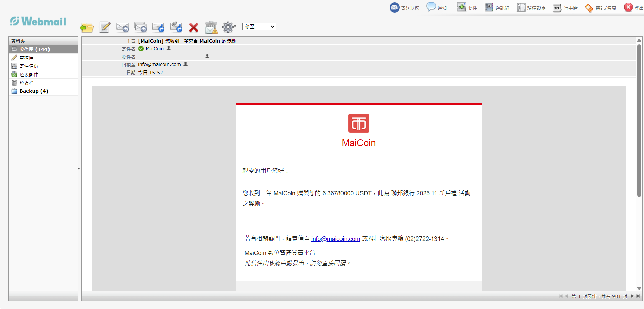Open 行事曆 calendar
644x309 pixels.
pyautogui.click(x=565, y=7)
